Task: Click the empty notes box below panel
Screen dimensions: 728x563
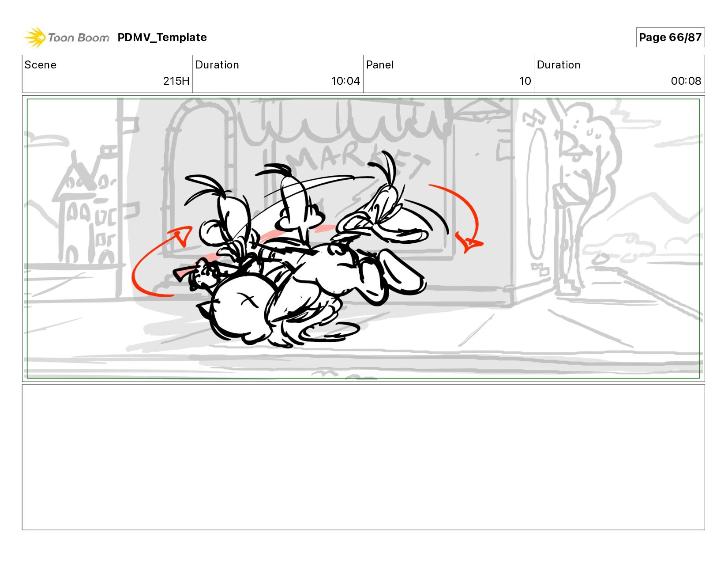Action: coord(363,457)
